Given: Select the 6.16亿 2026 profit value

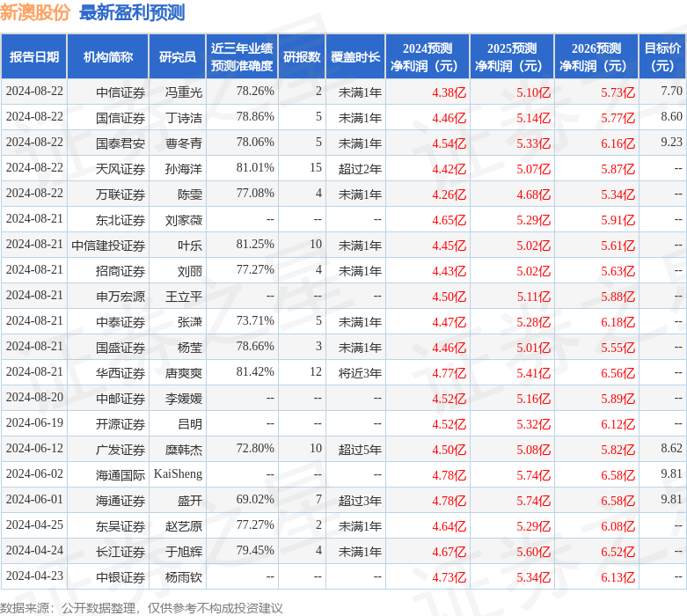Looking at the screenshot, I should pos(618,143).
